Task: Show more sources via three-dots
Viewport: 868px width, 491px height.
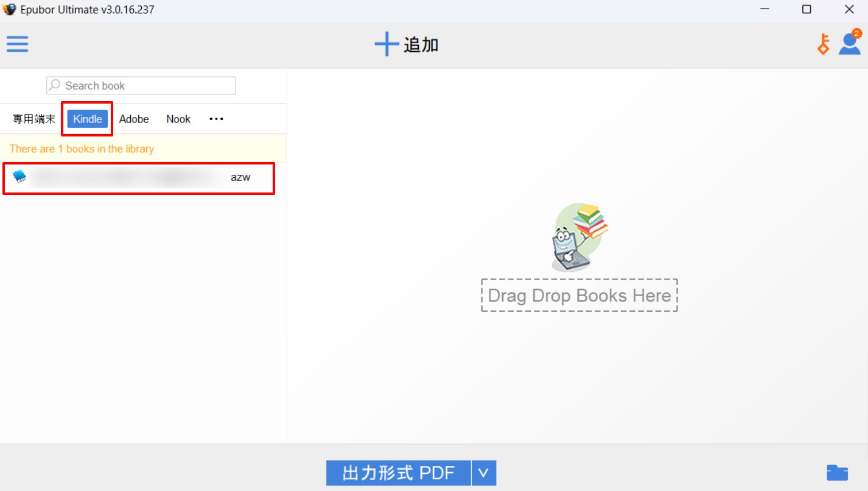Action: click(x=217, y=119)
